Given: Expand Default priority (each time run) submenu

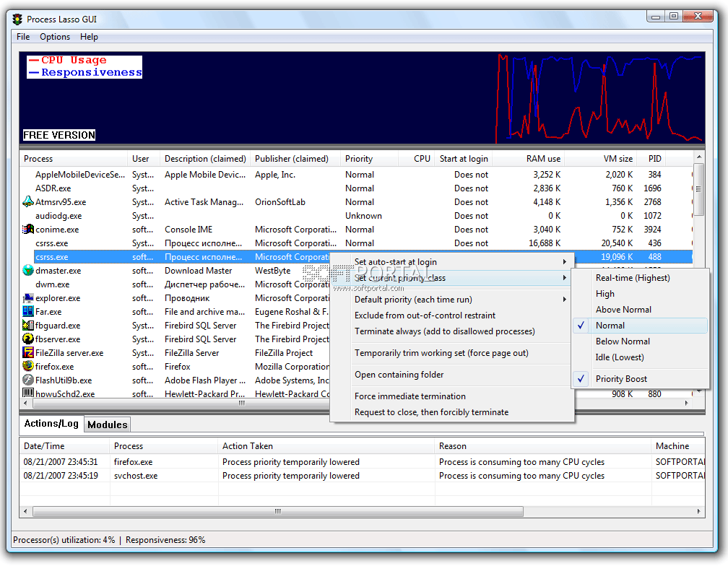Looking at the screenshot, I should [452, 299].
